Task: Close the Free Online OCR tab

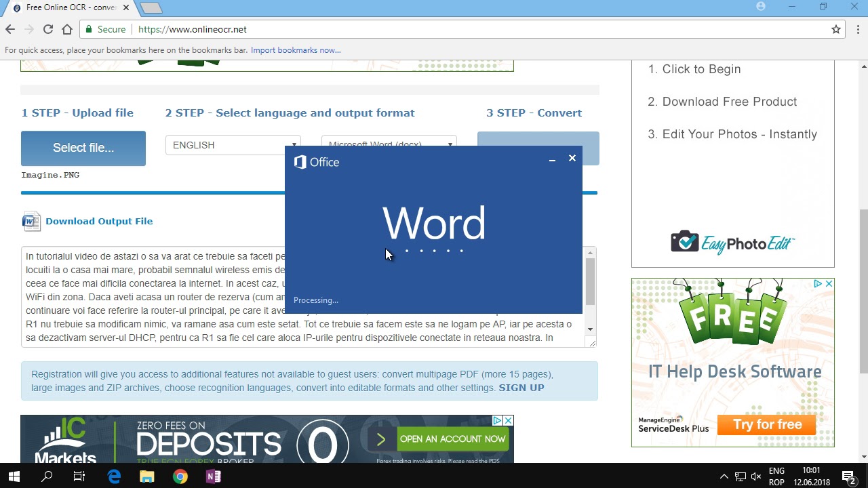Action: pos(125,7)
